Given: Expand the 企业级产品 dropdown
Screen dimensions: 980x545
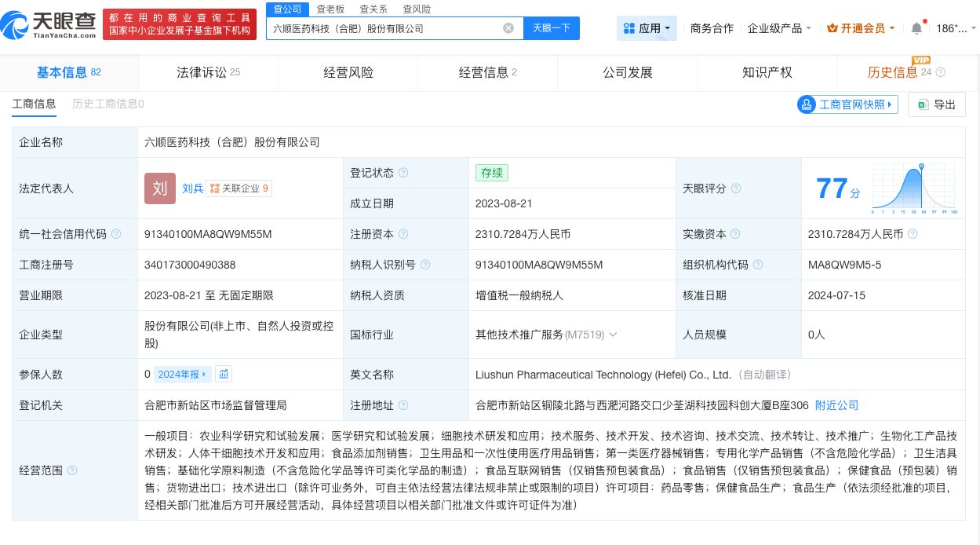Looking at the screenshot, I should coord(777,28).
